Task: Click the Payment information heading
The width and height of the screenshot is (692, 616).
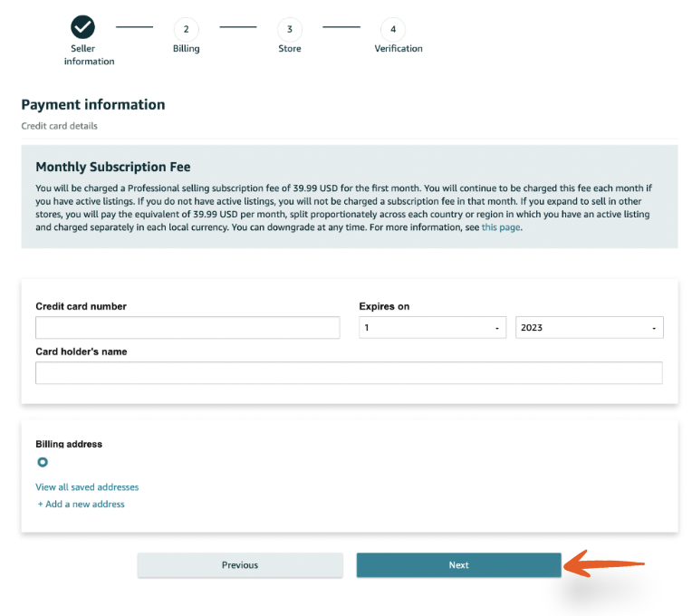Action: pos(93,104)
